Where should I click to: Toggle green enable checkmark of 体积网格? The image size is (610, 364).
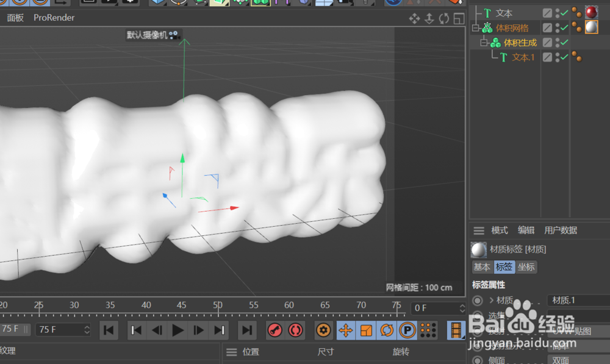tap(564, 27)
